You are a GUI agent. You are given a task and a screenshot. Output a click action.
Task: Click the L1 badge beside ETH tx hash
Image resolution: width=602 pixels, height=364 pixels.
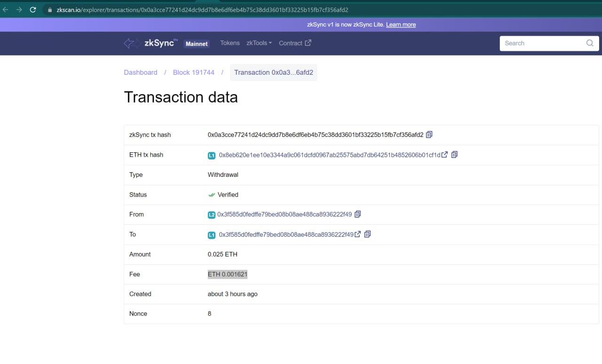(212, 155)
